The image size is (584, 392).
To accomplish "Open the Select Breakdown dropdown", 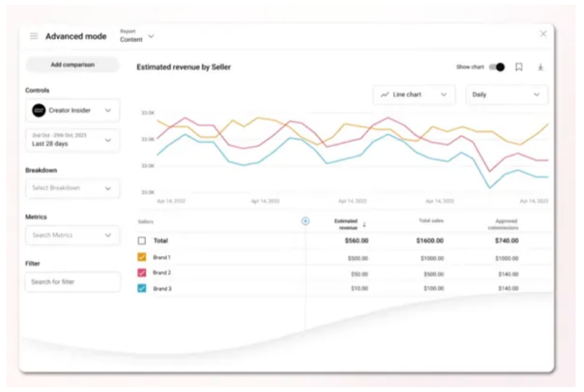I will 72,188.
